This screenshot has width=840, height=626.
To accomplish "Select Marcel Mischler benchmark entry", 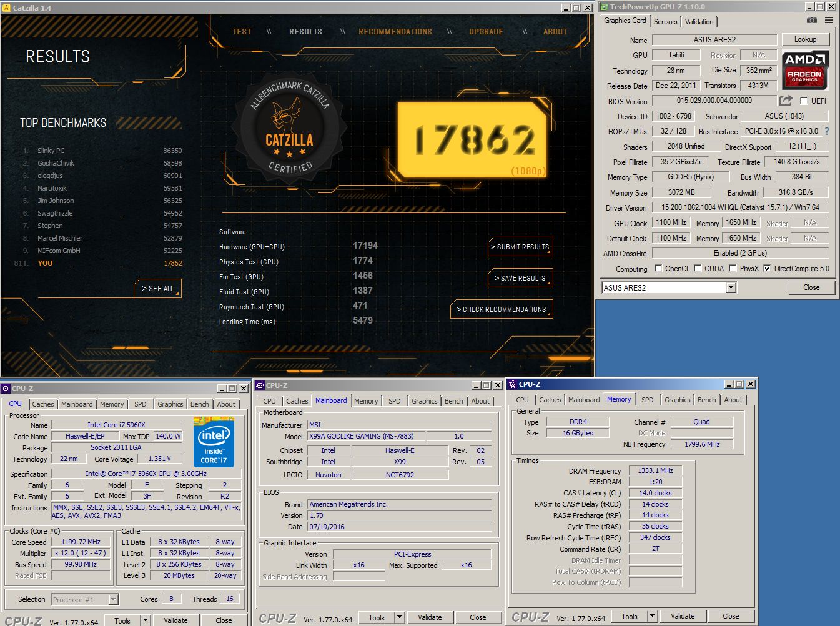I will point(103,238).
